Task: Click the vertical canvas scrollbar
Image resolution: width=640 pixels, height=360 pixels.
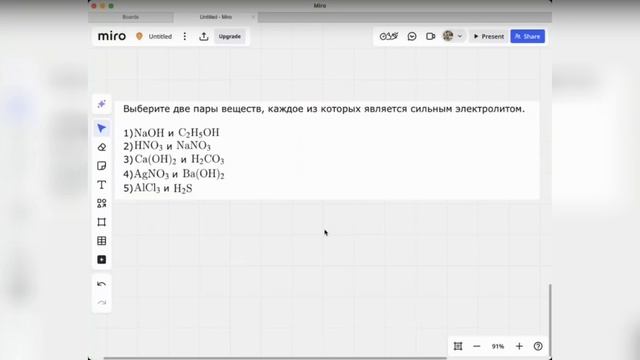Action: coord(550,320)
